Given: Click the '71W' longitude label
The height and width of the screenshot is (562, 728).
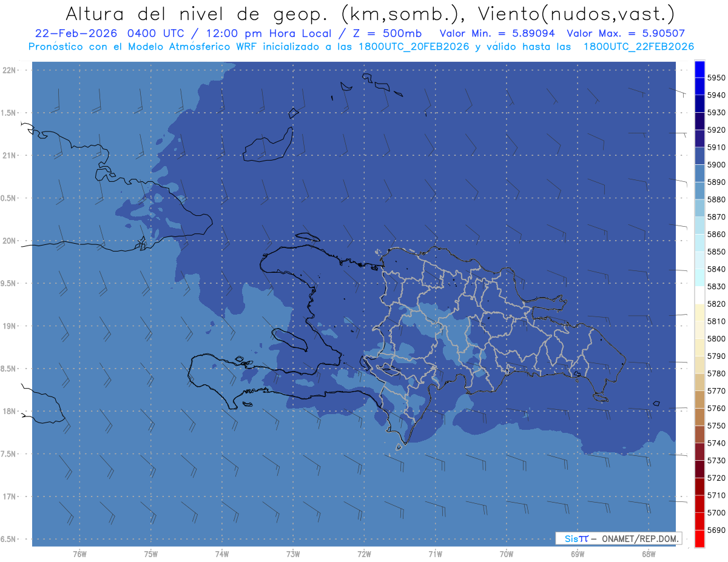Looking at the screenshot, I should click(x=435, y=555).
